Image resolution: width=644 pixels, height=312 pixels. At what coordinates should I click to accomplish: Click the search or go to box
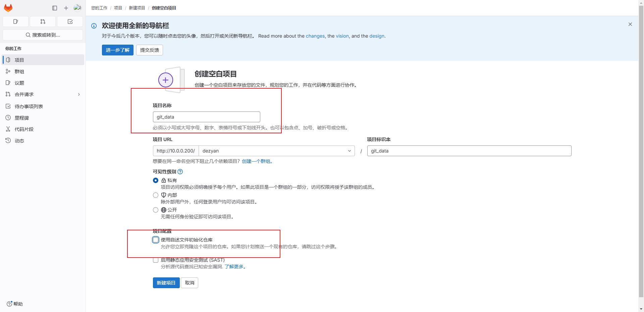(43, 35)
